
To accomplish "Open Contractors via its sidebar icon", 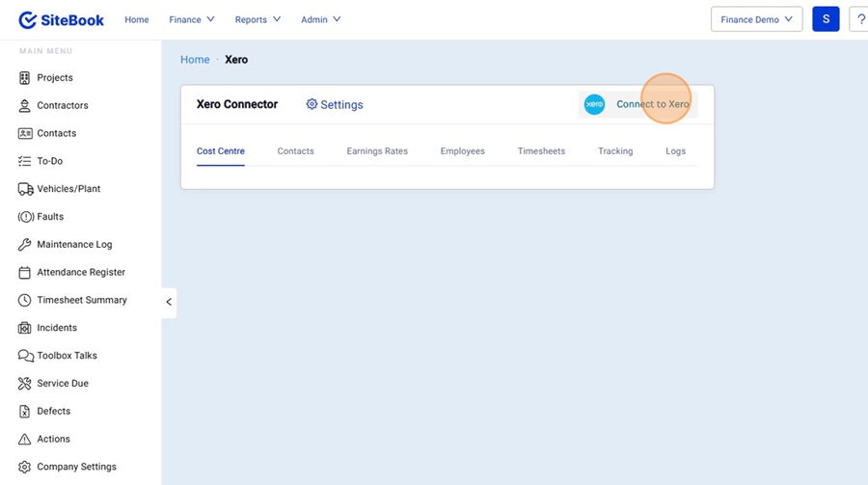I will click(25, 106).
